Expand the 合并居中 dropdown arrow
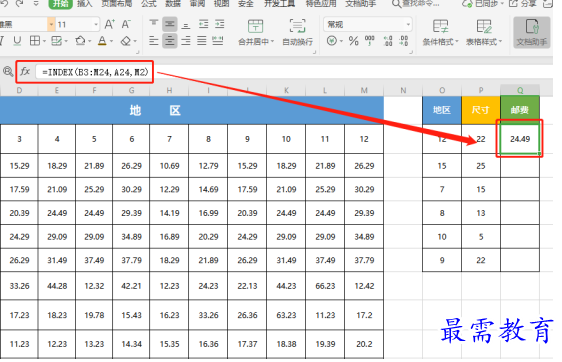The image size is (562, 362). pos(272,42)
